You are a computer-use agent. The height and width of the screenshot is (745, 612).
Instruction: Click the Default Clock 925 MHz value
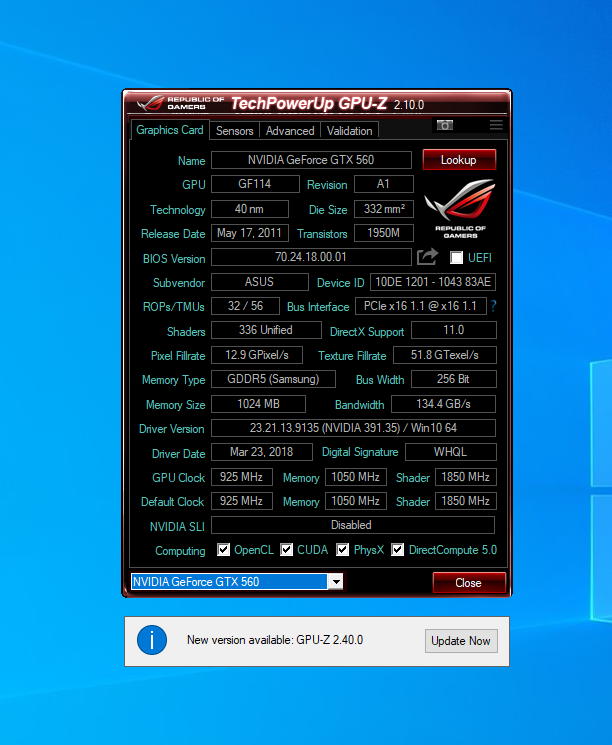pos(242,501)
